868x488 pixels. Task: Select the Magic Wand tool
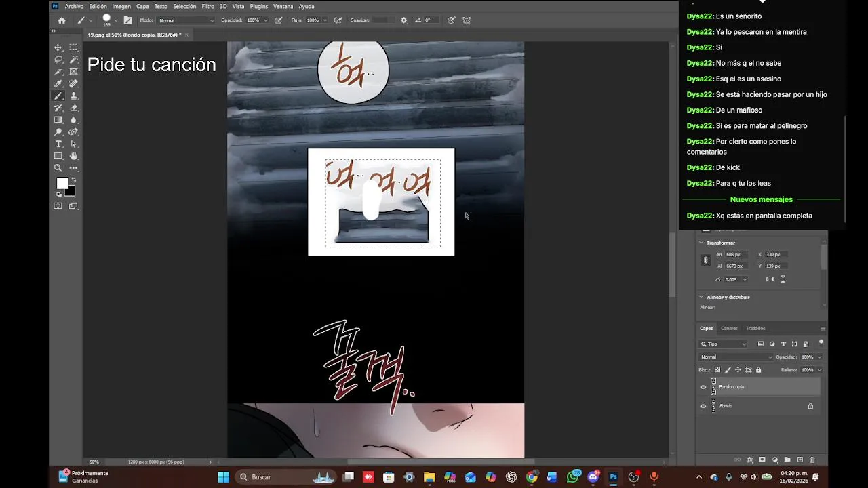pyautogui.click(x=73, y=60)
